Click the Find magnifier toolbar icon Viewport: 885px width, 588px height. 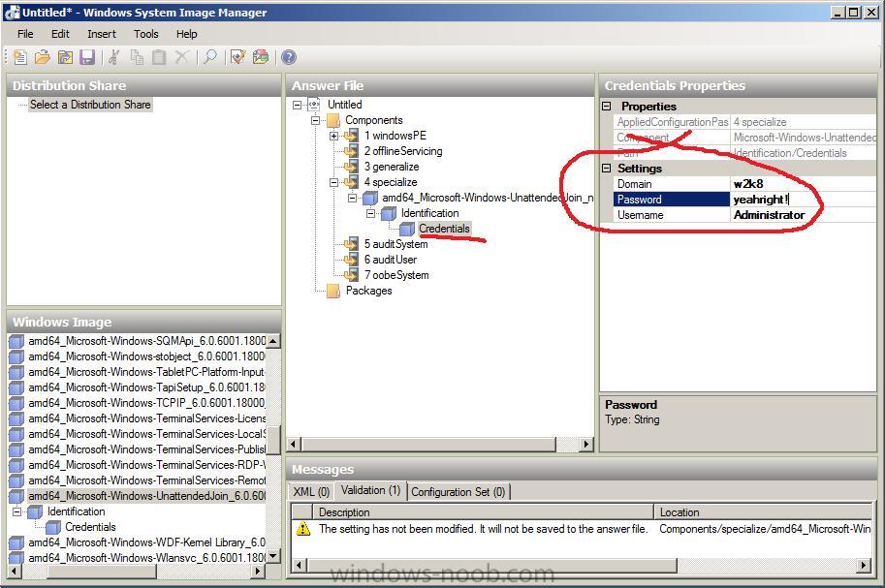[210, 57]
